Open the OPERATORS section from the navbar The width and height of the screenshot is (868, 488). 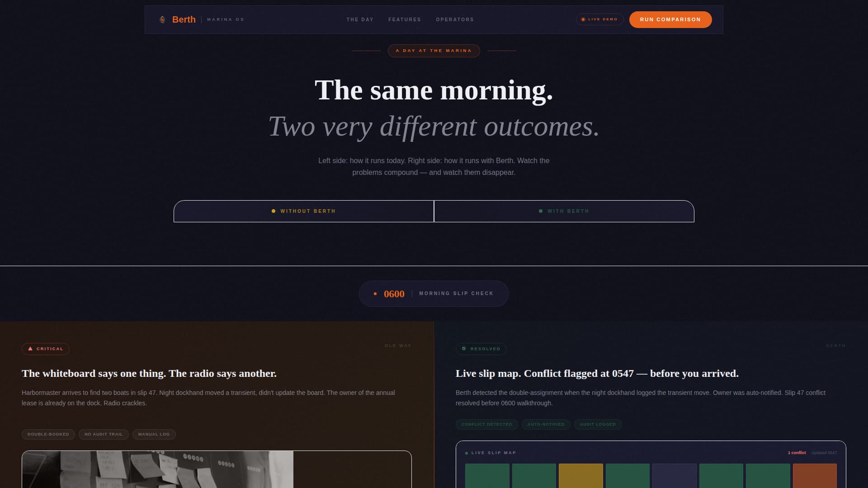454,19
